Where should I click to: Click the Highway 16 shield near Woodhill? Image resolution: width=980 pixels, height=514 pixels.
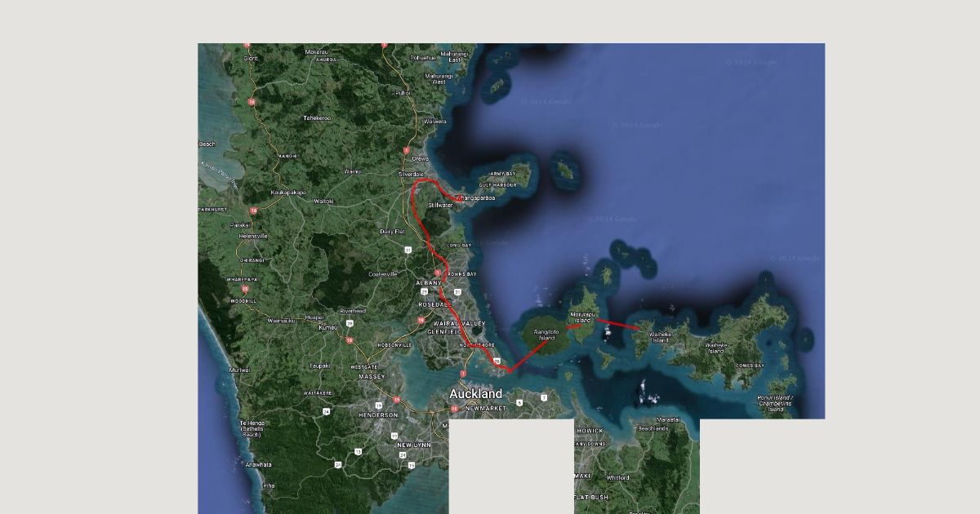click(244, 289)
